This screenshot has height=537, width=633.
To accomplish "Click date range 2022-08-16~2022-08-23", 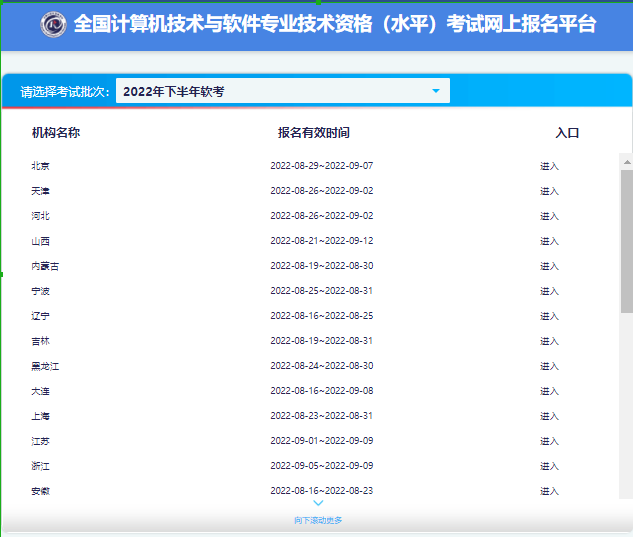I will (x=322, y=491).
